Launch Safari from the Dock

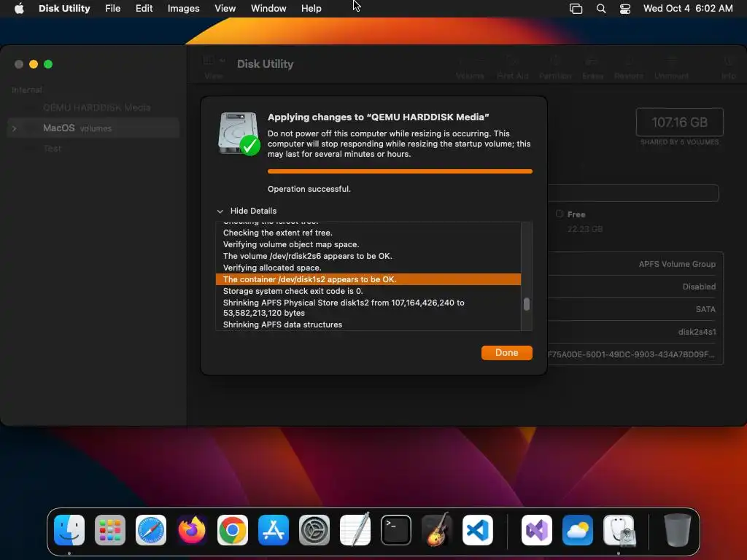click(151, 530)
